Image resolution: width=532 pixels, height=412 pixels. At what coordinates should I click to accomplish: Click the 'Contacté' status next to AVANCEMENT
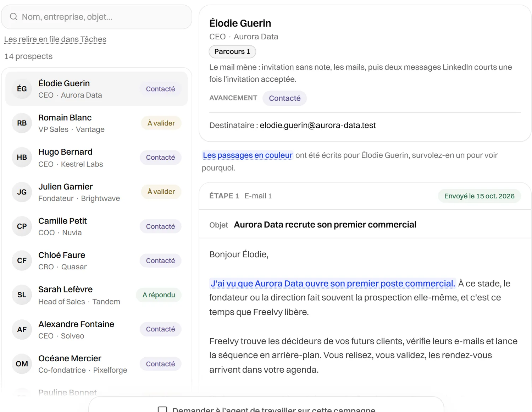pyautogui.click(x=284, y=98)
